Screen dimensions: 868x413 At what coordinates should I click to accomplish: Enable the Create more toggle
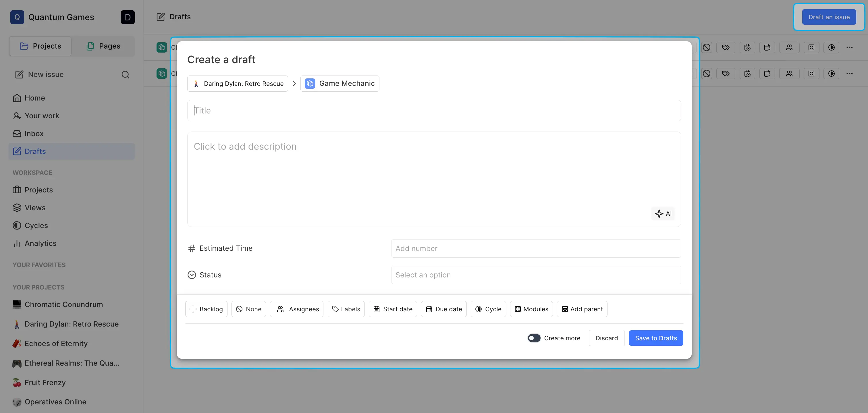533,338
